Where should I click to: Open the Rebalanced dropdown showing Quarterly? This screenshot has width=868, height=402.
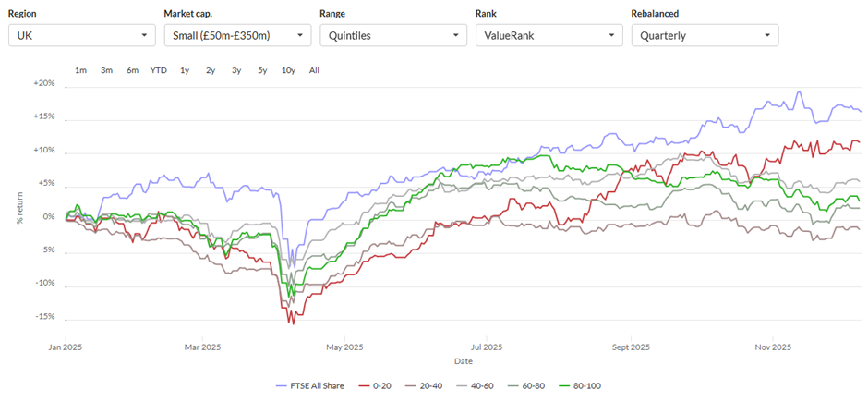click(x=705, y=35)
